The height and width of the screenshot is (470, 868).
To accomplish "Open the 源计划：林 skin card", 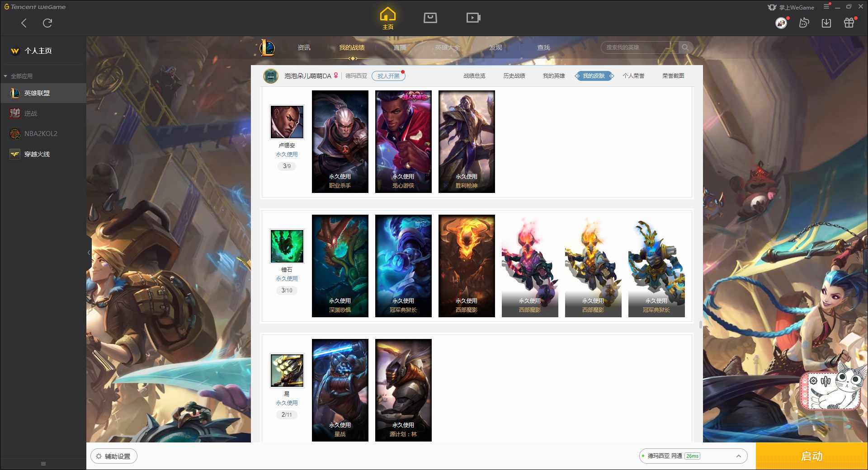I will (403, 390).
